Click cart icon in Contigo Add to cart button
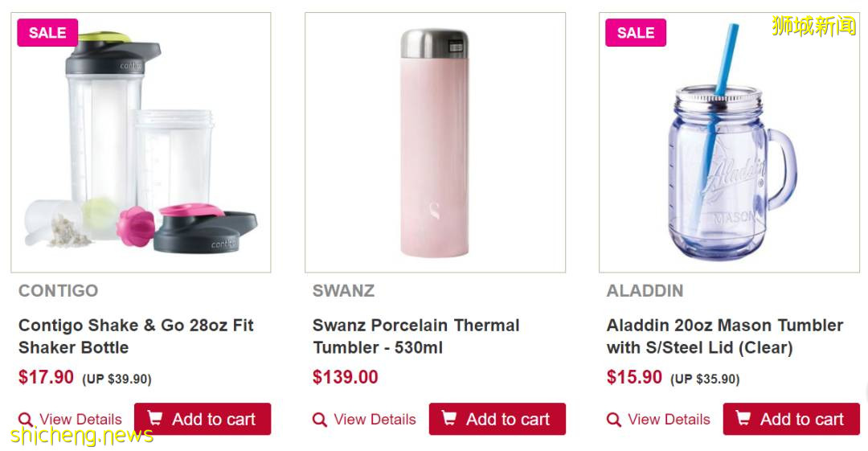This screenshot has height=451, width=868. coord(155,418)
